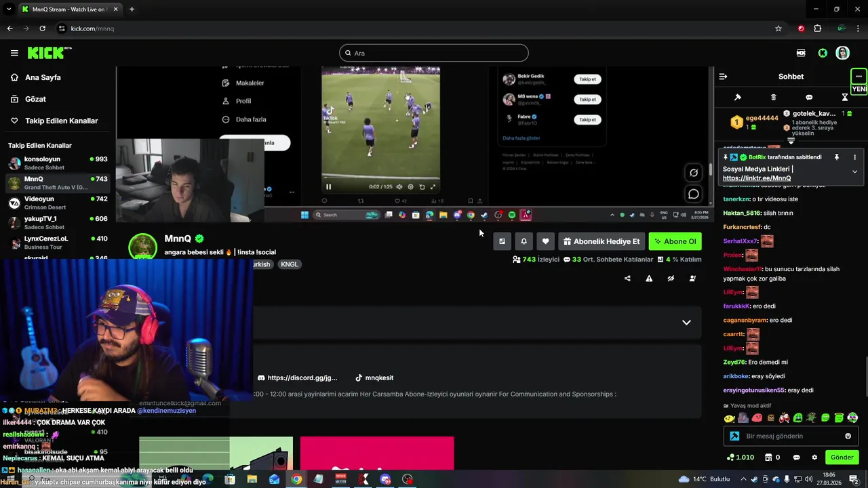Open the mnqkesit social link
Image resolution: width=868 pixels, height=488 pixels.
(374, 378)
